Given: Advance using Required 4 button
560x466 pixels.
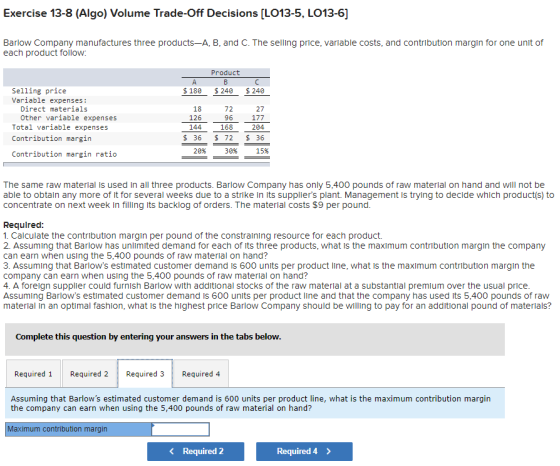Looking at the screenshot, I should (304, 451).
